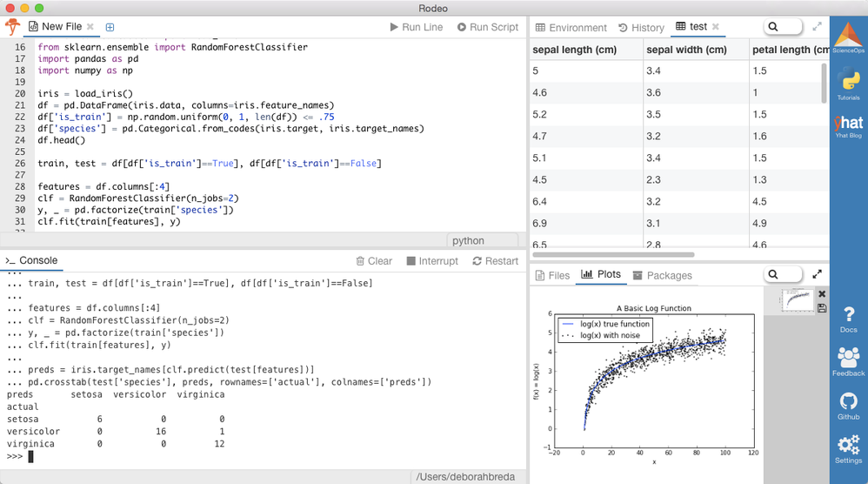This screenshot has height=484, width=868.
Task: Click Run Script button
Action: (x=488, y=27)
